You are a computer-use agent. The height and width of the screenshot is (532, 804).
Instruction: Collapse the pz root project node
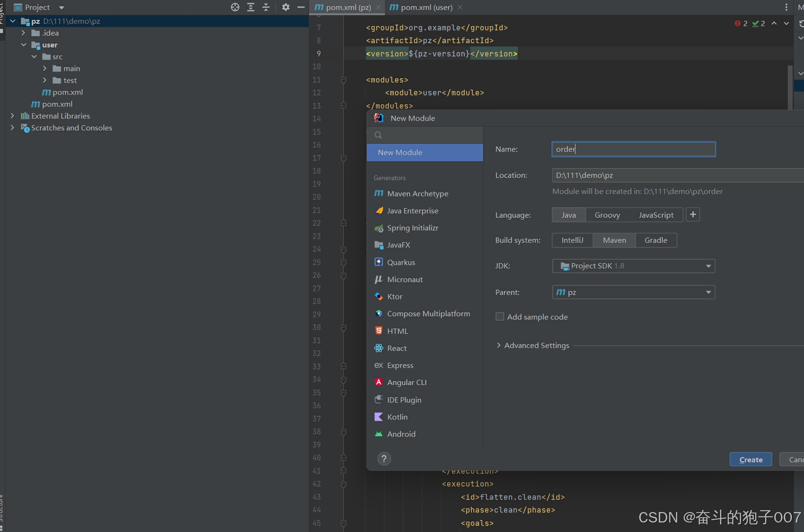(x=13, y=21)
